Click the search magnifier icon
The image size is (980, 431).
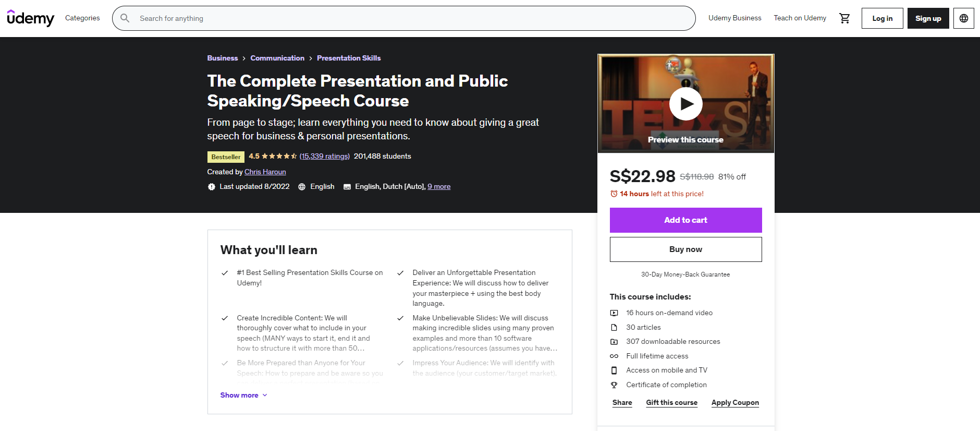tap(125, 18)
